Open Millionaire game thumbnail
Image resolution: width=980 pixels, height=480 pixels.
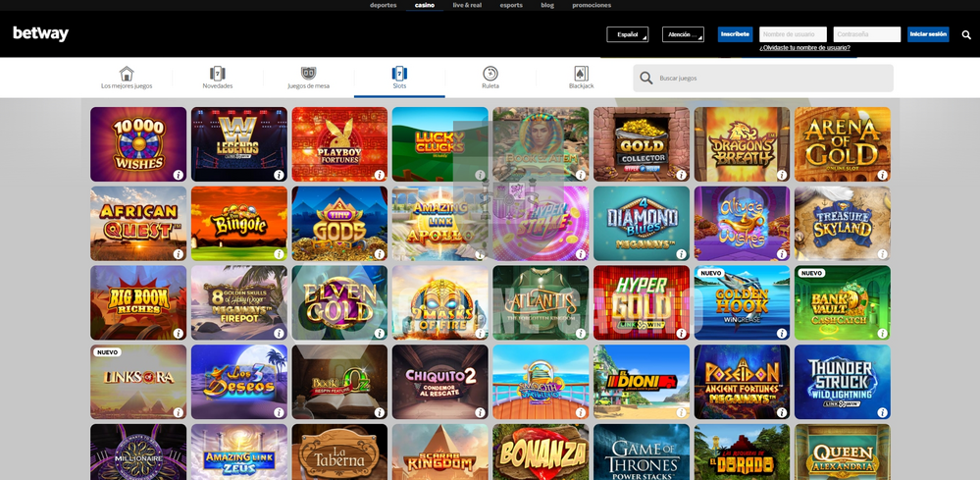(138, 453)
